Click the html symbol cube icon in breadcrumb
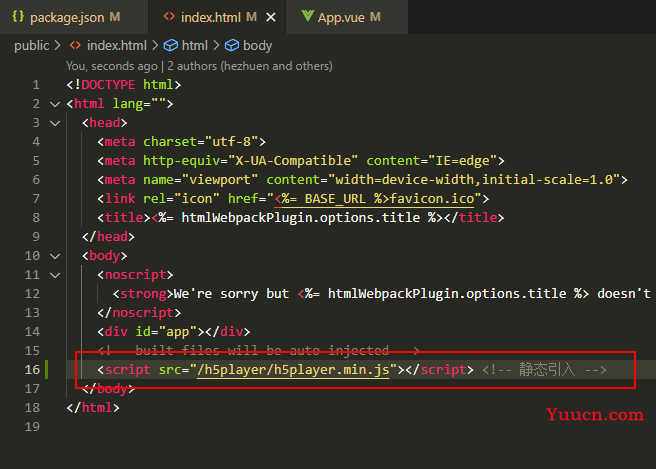The height and width of the screenshot is (469, 656). tap(170, 45)
